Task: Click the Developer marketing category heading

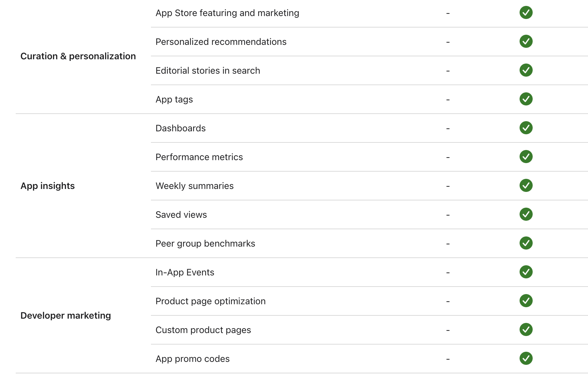Action: [x=65, y=316]
